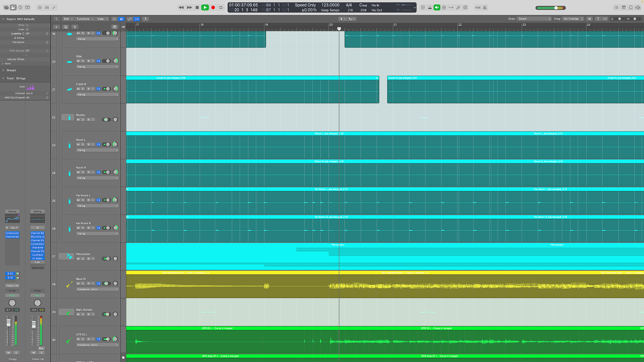Mute the Crash R track

coord(78,89)
